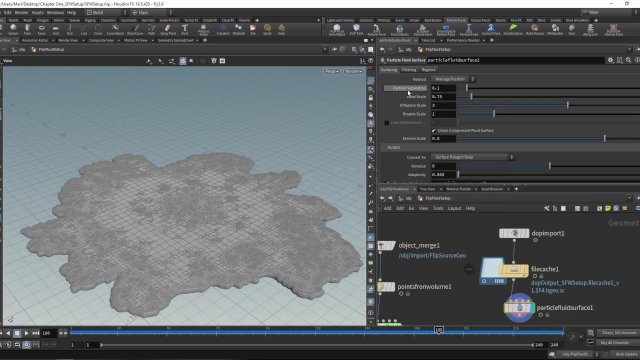Click the FLIP Tank shelf tool
This screenshot has height=360, width=640.
click(x=356, y=29)
